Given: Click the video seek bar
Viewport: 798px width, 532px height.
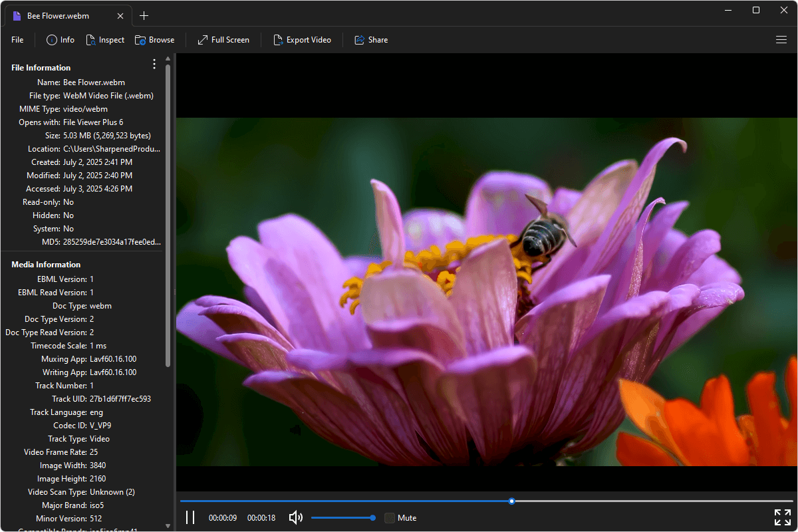Looking at the screenshot, I should coord(511,501).
